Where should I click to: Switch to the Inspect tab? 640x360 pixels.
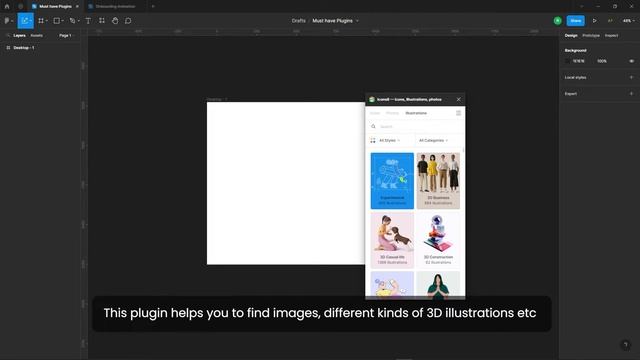tap(611, 36)
